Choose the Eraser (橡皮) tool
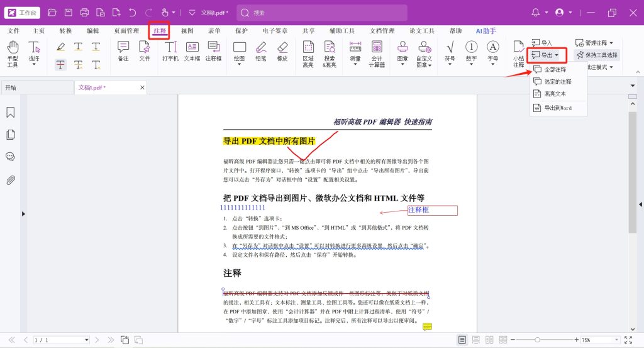This screenshot has height=348, width=644. coord(282,51)
